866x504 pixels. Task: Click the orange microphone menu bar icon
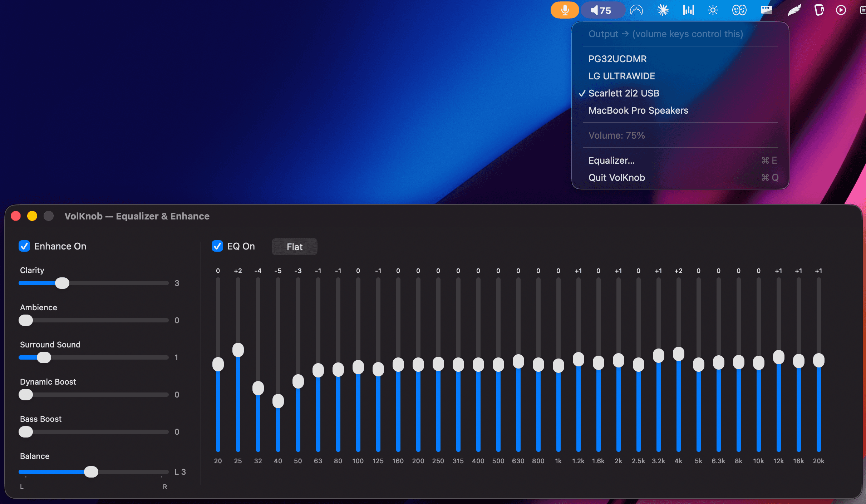565,10
